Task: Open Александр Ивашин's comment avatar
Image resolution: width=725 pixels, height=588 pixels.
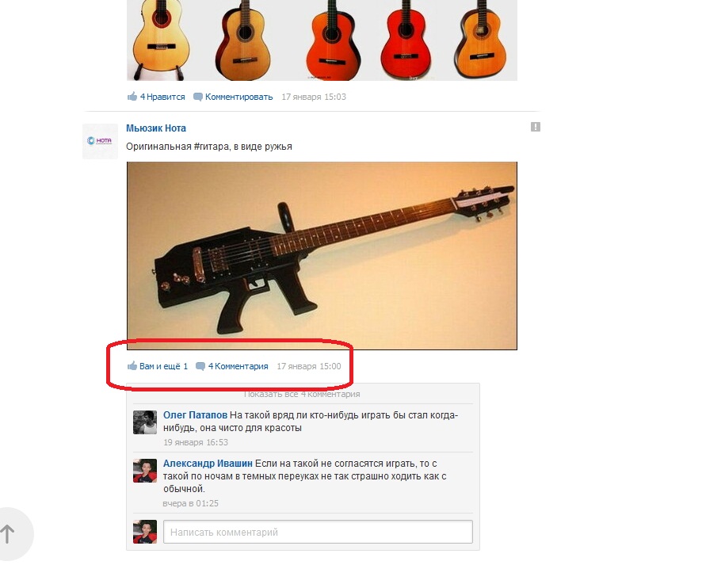Action: pyautogui.click(x=145, y=471)
